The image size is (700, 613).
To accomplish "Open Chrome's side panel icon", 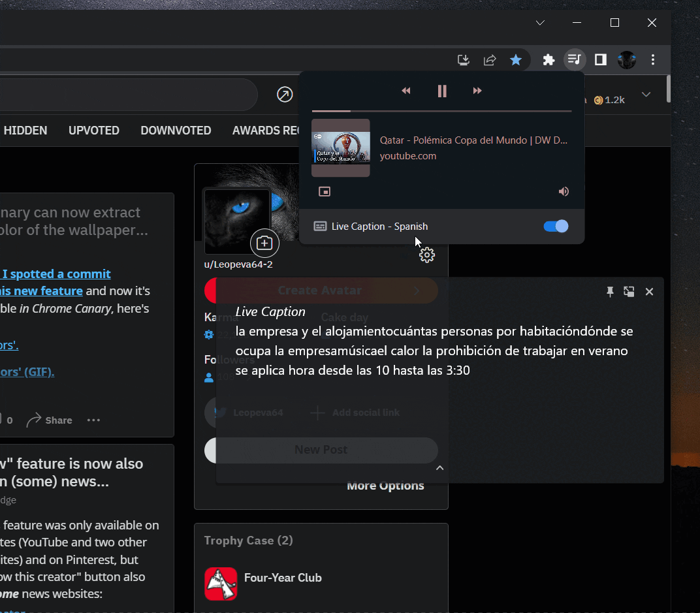I will [600, 59].
